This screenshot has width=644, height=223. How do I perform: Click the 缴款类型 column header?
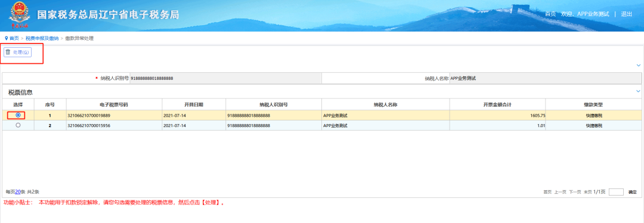click(x=593, y=105)
